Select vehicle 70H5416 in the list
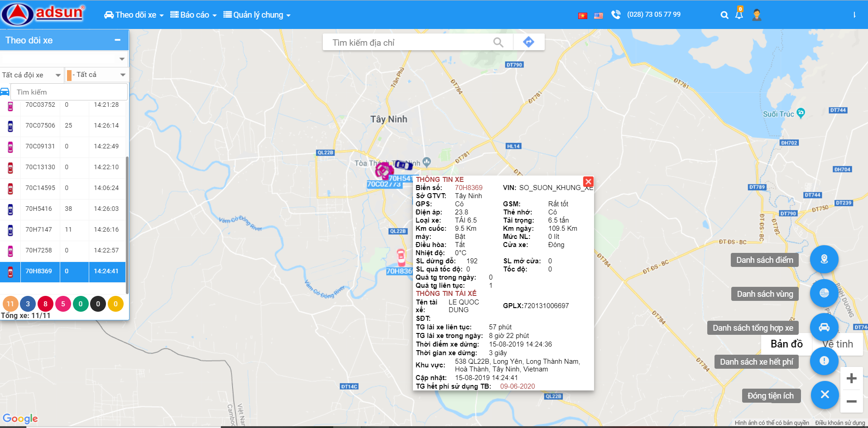Viewport: 868px width, 428px height. pyautogui.click(x=63, y=209)
